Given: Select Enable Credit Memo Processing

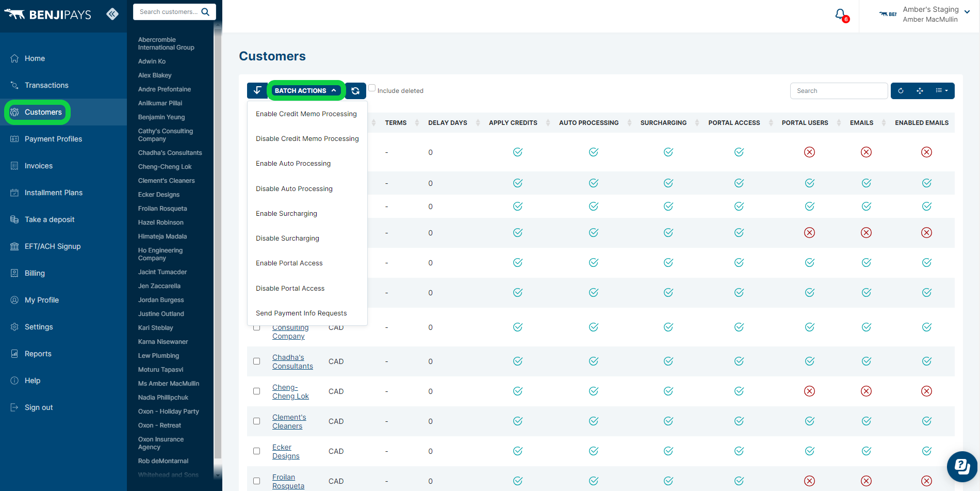Looking at the screenshot, I should (306, 114).
